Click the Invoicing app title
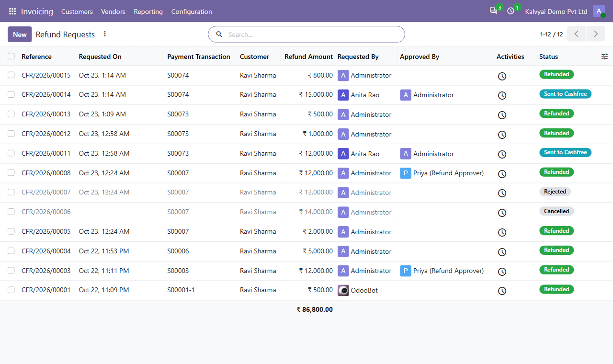The height and width of the screenshot is (364, 613). click(x=37, y=11)
